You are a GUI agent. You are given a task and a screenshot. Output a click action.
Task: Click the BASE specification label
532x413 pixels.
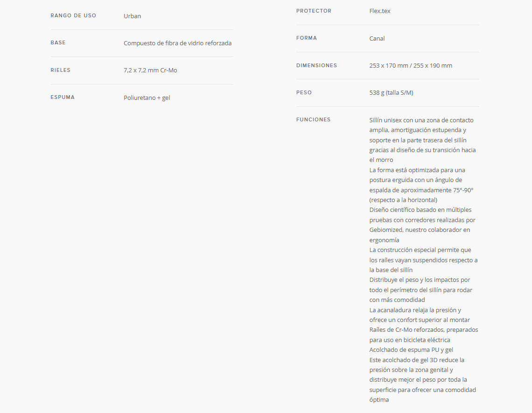[x=58, y=43]
